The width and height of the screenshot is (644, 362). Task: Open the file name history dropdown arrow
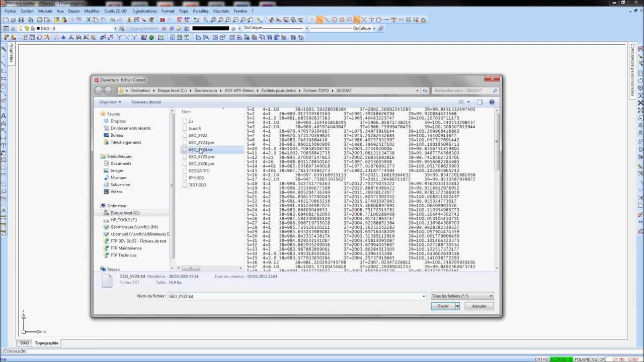click(423, 296)
